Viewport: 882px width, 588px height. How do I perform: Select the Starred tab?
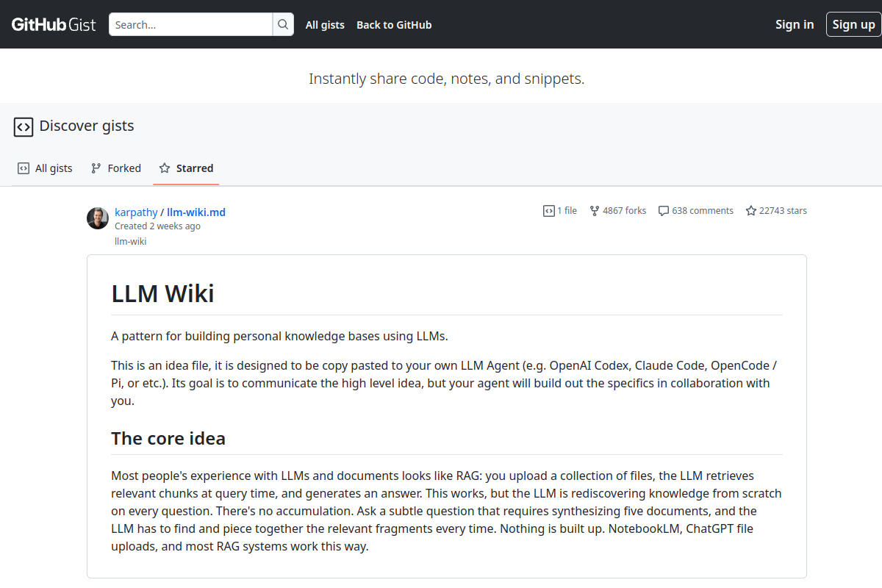(x=186, y=168)
